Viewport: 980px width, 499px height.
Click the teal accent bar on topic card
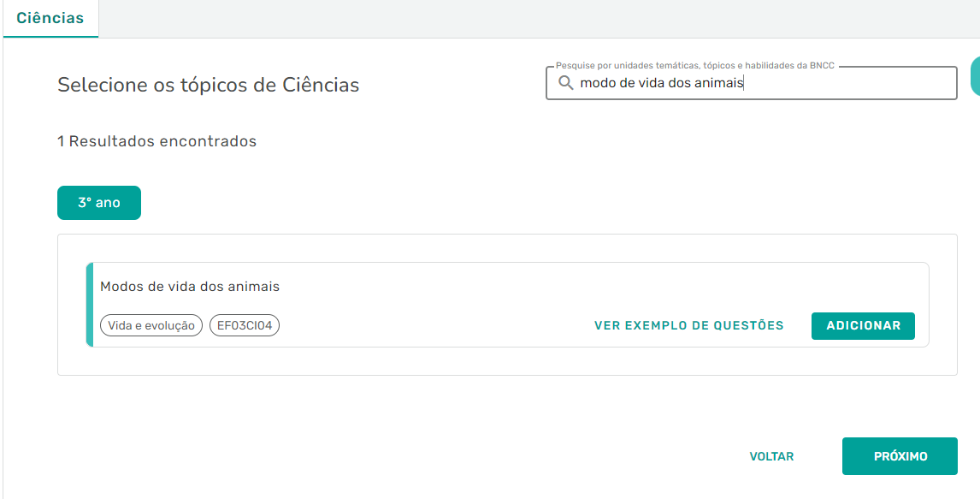pos(90,305)
